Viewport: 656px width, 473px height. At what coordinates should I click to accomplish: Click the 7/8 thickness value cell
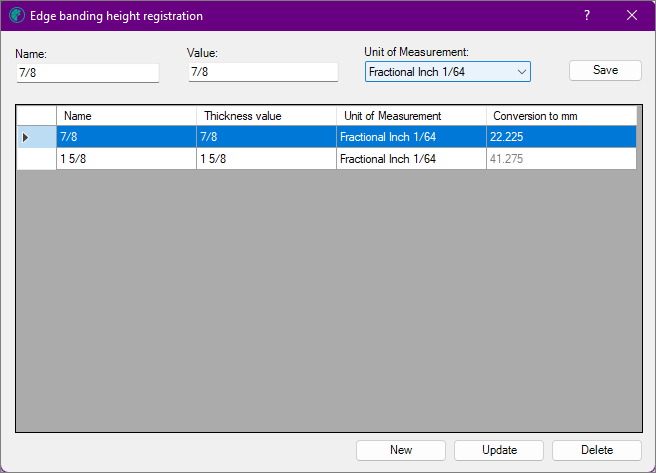266,137
